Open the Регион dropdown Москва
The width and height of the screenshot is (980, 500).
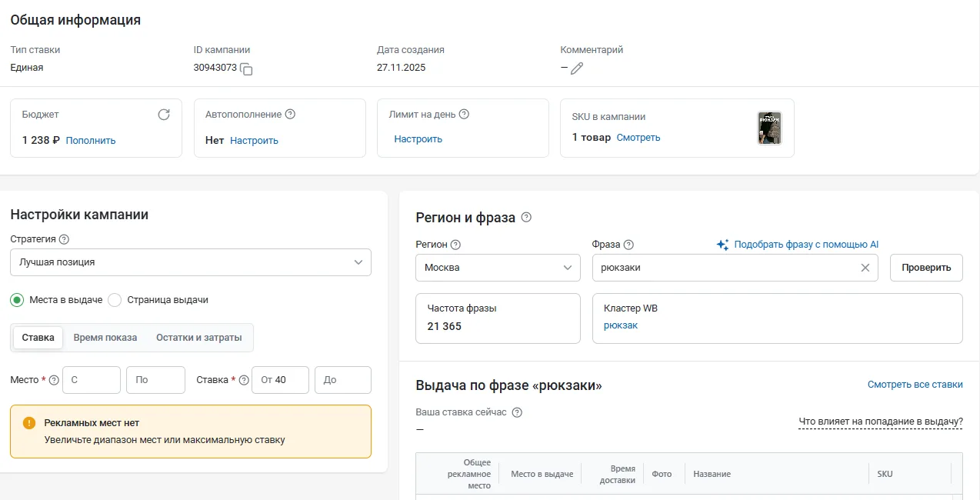(498, 268)
